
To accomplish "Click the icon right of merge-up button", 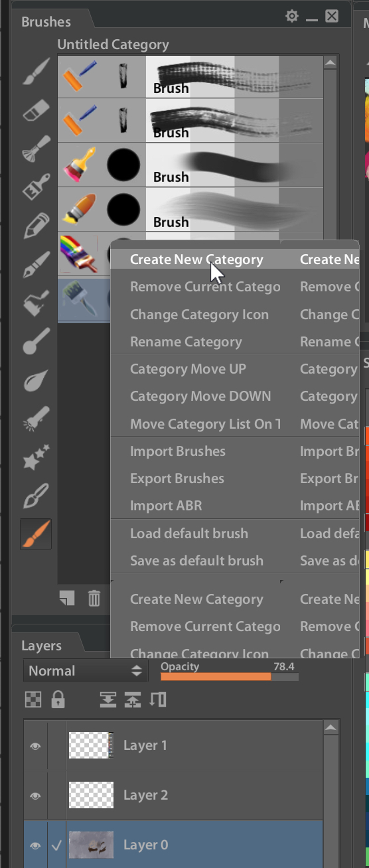I will 158,699.
